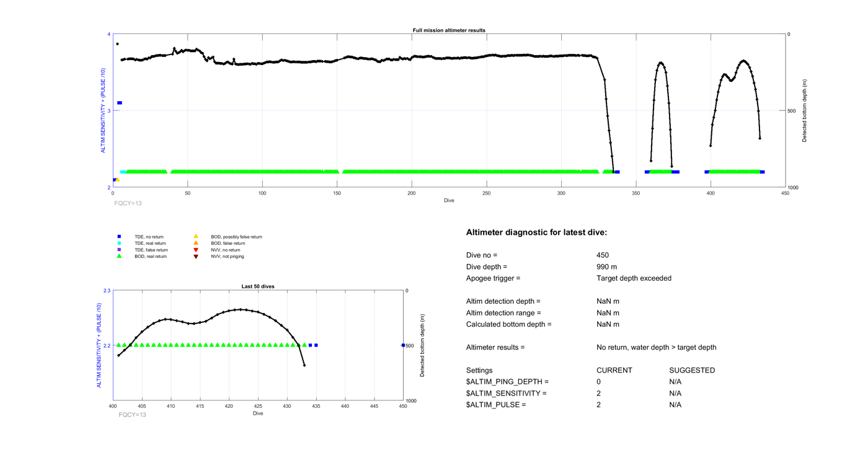Click the 'Detected bottom depth (m)' label of Last 50 dives plot

[422, 345]
